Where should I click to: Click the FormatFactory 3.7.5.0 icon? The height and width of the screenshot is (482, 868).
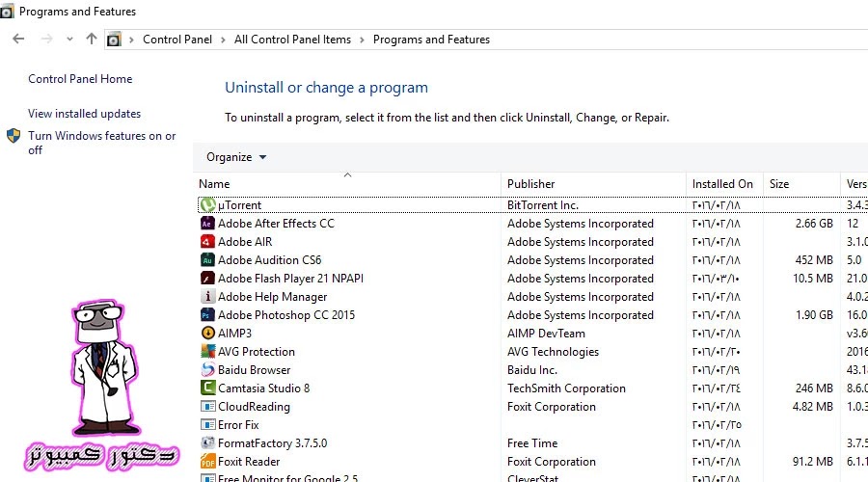pos(207,442)
